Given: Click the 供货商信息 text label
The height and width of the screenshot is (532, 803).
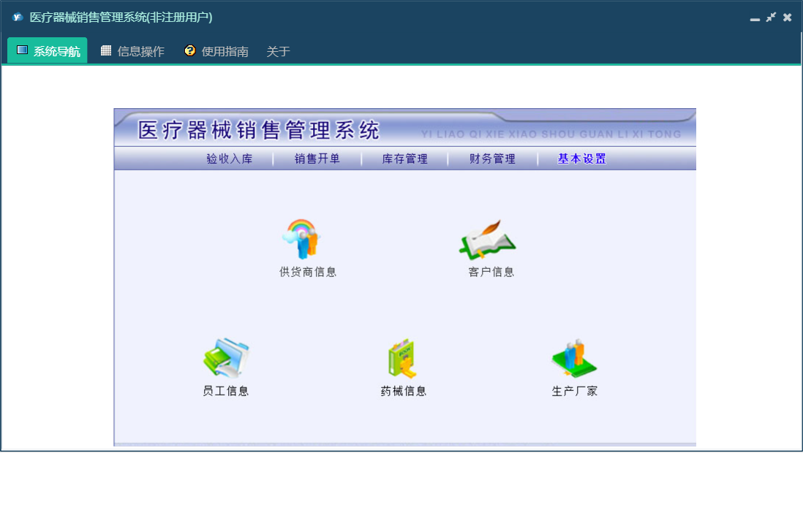Looking at the screenshot, I should tap(308, 272).
